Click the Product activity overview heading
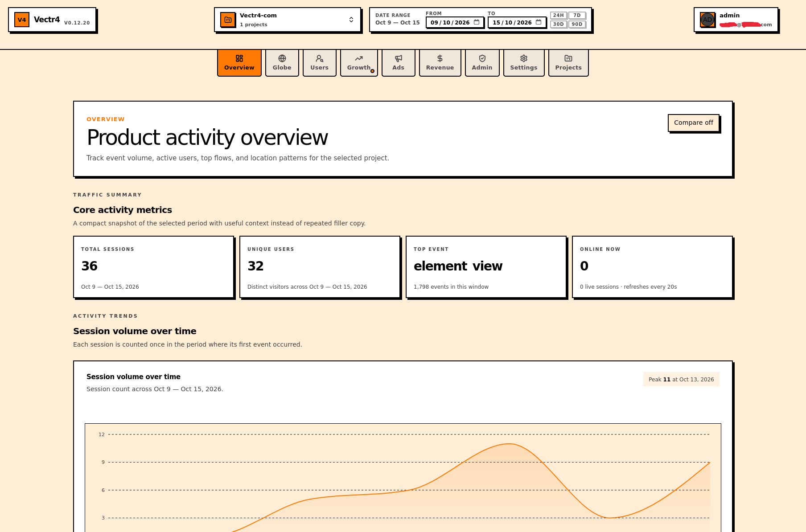806x532 pixels. coord(207,137)
